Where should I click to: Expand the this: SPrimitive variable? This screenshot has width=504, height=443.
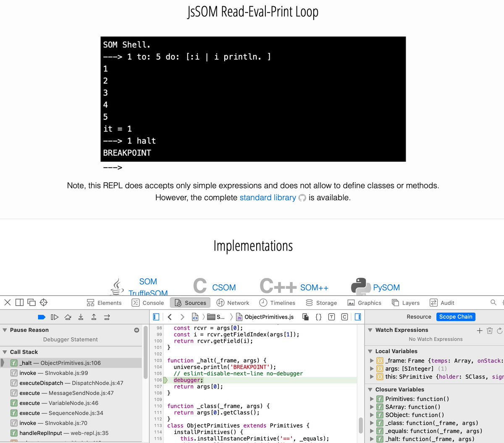[372, 377]
